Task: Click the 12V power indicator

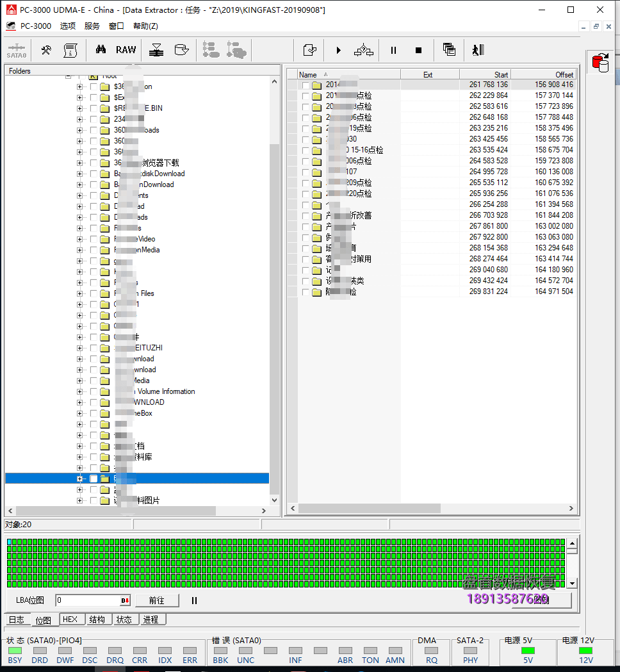Action: (585, 651)
